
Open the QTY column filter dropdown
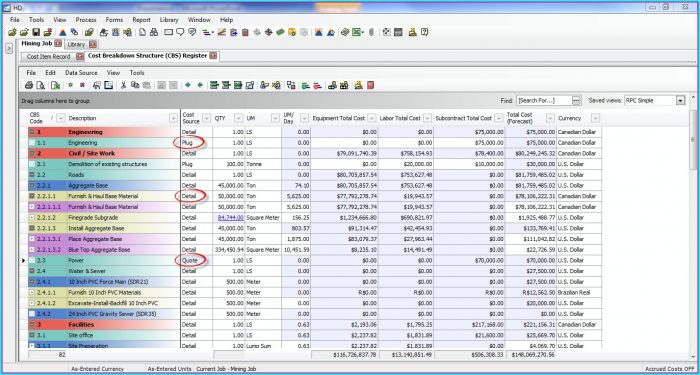[238, 118]
